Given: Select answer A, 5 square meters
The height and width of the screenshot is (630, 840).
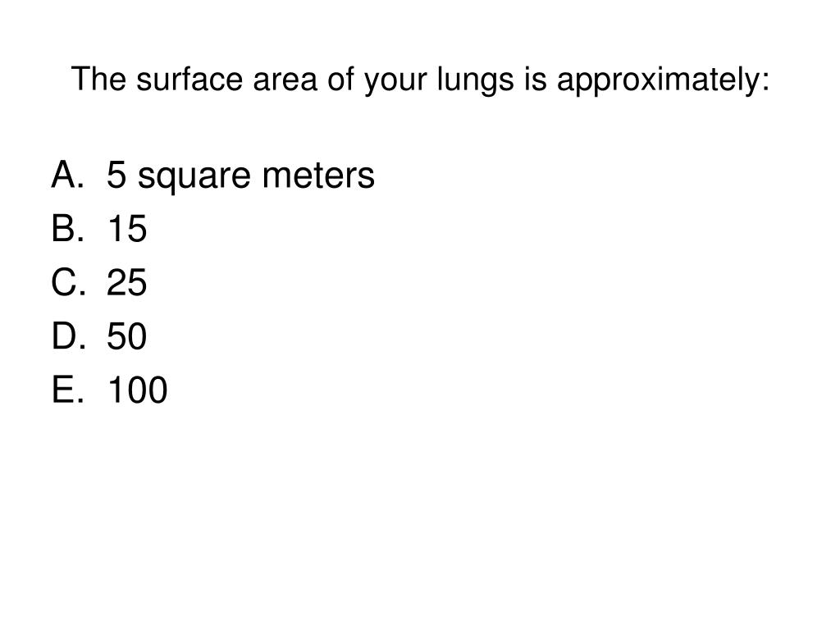Looking at the screenshot, I should (x=212, y=176).
